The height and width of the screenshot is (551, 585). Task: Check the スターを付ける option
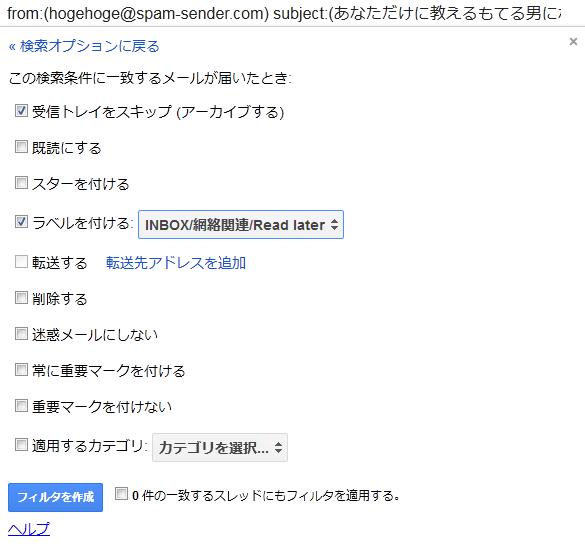click(21, 183)
